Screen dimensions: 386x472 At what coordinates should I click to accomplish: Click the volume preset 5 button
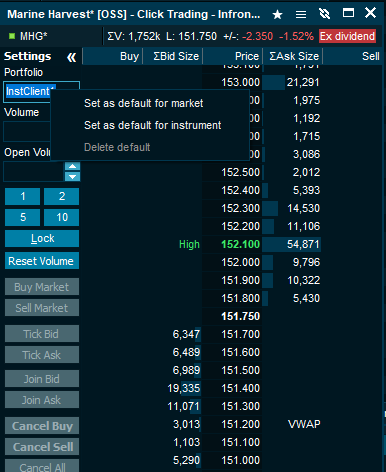pos(23,217)
